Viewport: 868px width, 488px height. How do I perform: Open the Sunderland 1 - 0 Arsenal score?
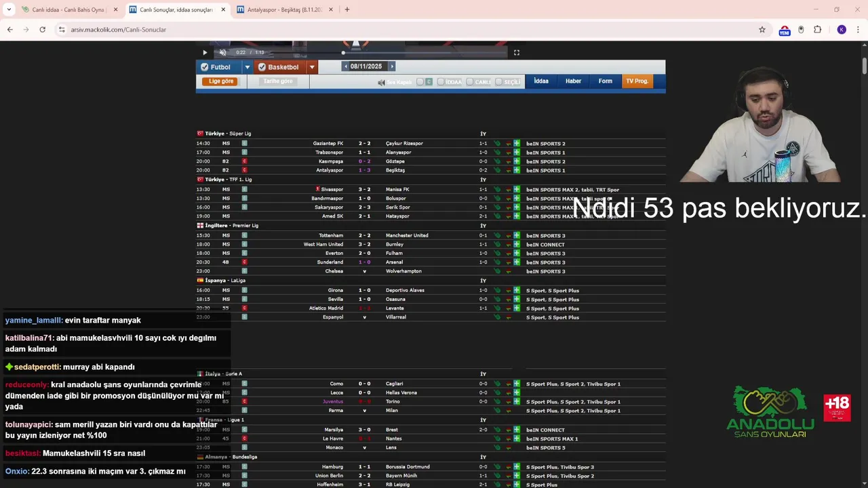pos(364,262)
